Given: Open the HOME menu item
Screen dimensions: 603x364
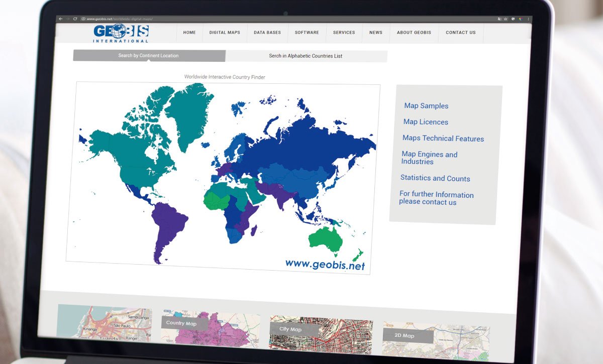Looking at the screenshot, I should [189, 33].
